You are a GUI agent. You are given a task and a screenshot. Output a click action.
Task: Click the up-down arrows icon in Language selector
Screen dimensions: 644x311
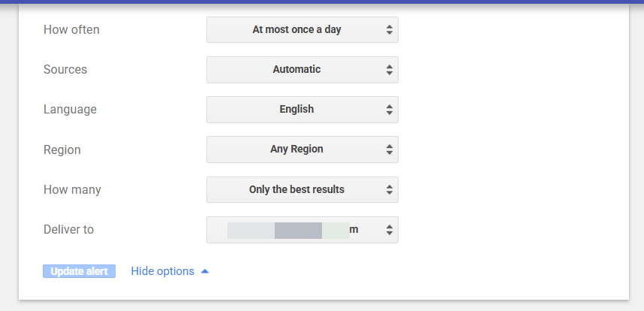tap(389, 110)
